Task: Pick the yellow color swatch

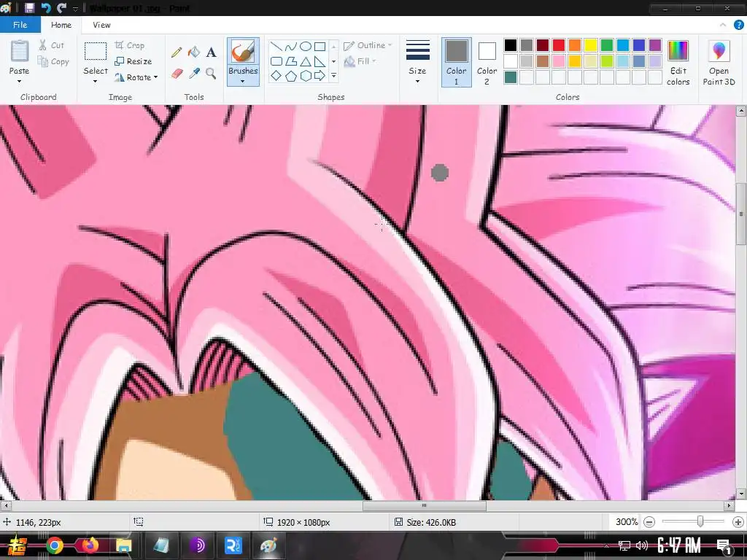Action: (x=590, y=45)
